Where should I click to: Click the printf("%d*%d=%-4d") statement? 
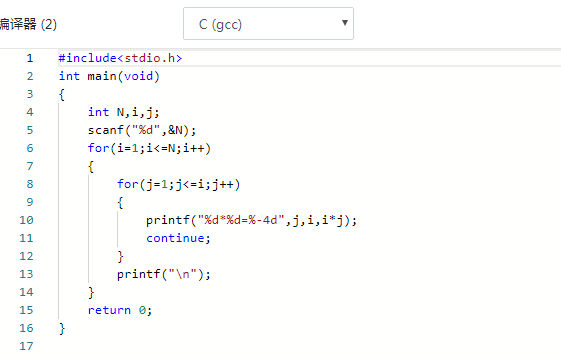(x=252, y=220)
